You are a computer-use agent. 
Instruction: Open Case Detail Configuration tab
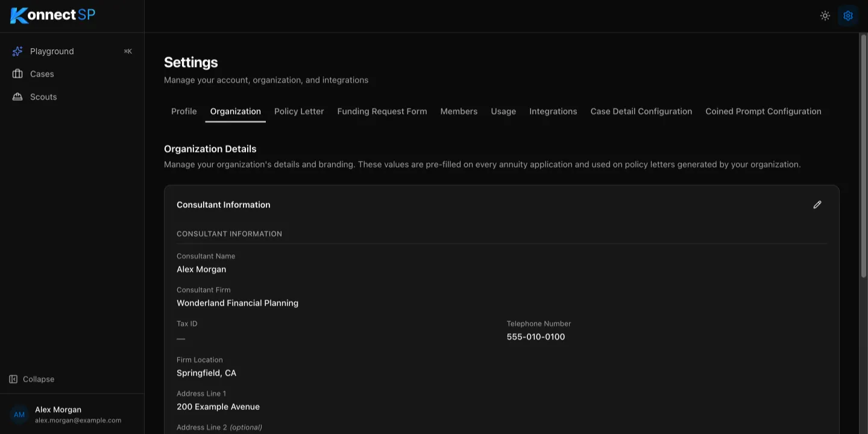coord(641,112)
